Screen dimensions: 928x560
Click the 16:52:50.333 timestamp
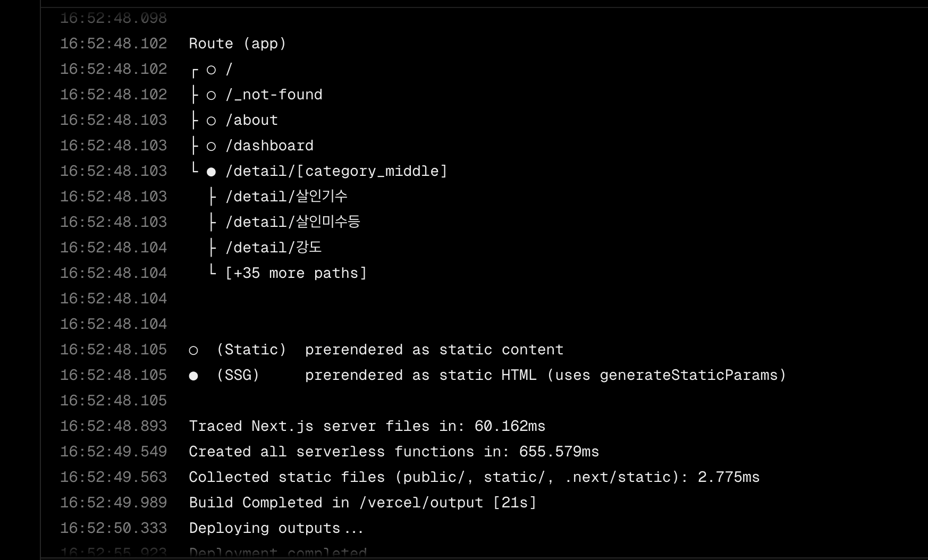113,528
